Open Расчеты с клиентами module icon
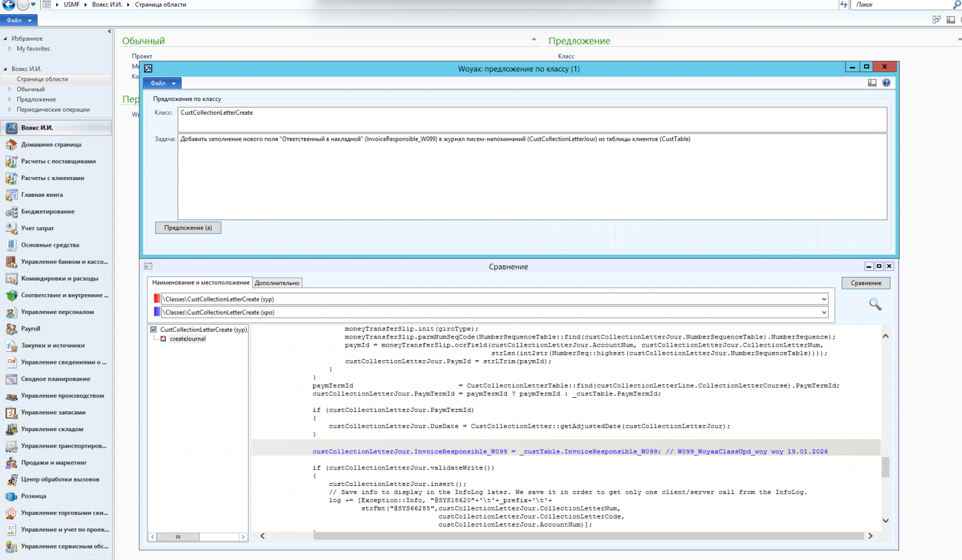Screen dimensions: 962x560 (x=11, y=178)
